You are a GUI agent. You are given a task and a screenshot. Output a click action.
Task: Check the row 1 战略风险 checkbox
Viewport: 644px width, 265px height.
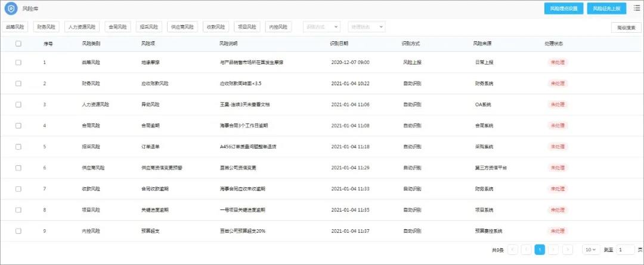tap(18, 63)
